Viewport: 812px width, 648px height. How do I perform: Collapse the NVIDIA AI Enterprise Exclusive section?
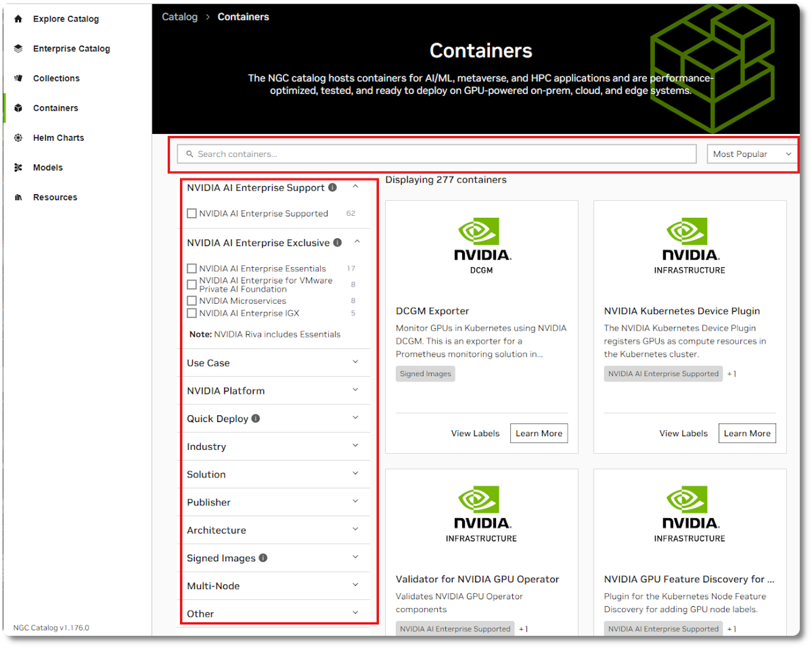click(x=357, y=242)
